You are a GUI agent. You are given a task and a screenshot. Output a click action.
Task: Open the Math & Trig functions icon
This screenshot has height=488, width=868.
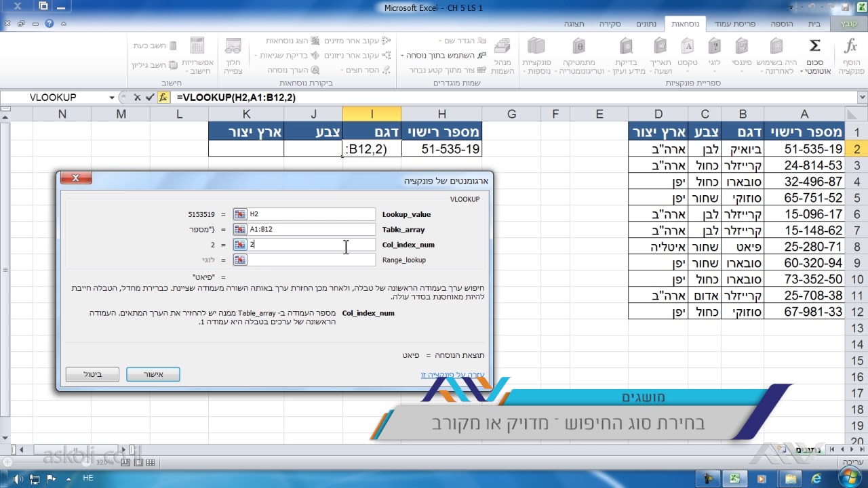578,46
